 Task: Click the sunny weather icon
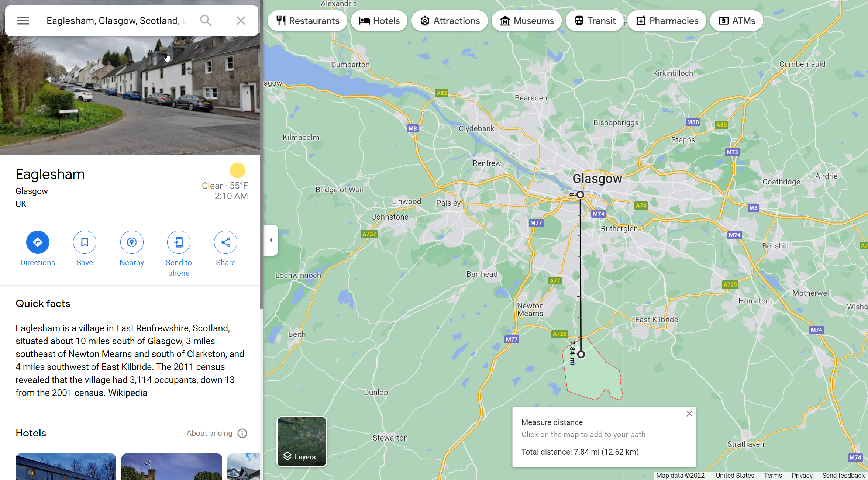pos(238,170)
